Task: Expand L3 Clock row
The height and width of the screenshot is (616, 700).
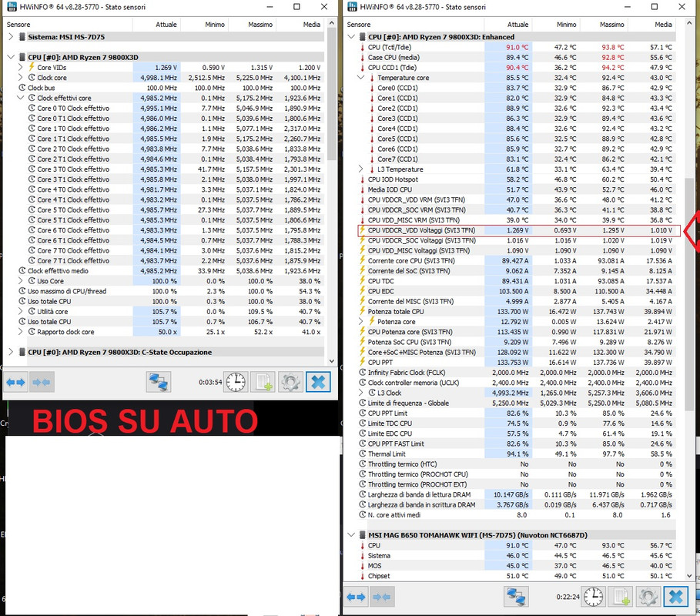Action: click(x=361, y=393)
